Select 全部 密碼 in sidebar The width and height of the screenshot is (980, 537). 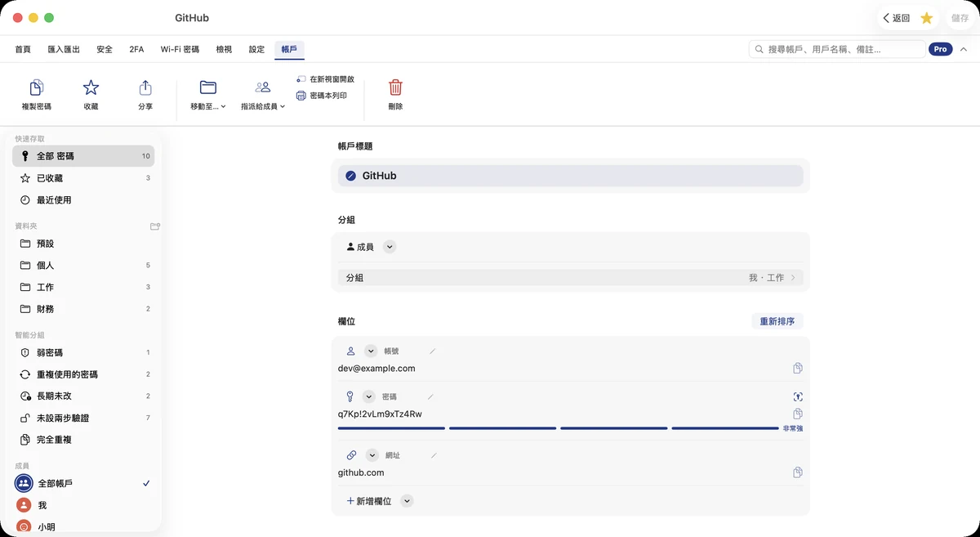click(83, 156)
